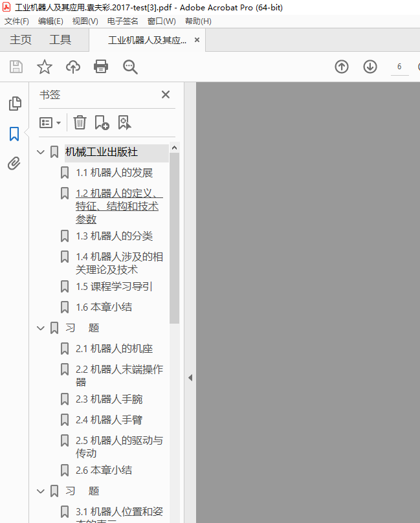The height and width of the screenshot is (523, 420).
Task: Open bookmark 2.5 机器人的驱动与传动
Action: [119, 447]
